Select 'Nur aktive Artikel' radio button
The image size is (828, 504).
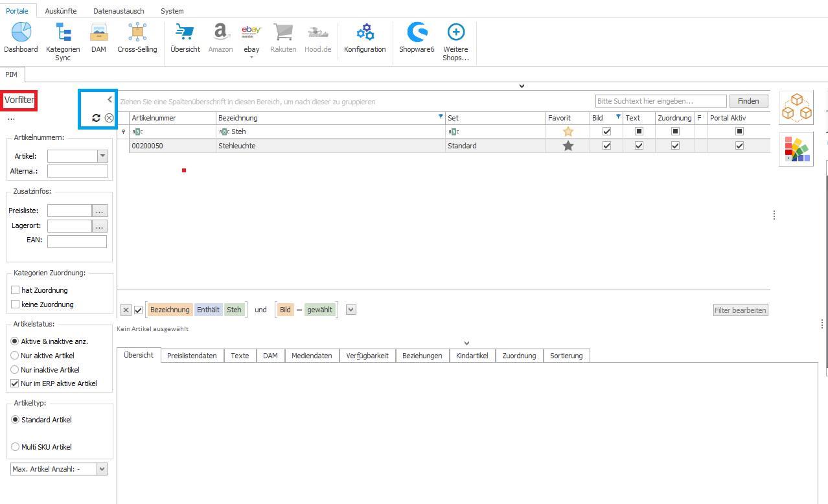pyautogui.click(x=15, y=356)
